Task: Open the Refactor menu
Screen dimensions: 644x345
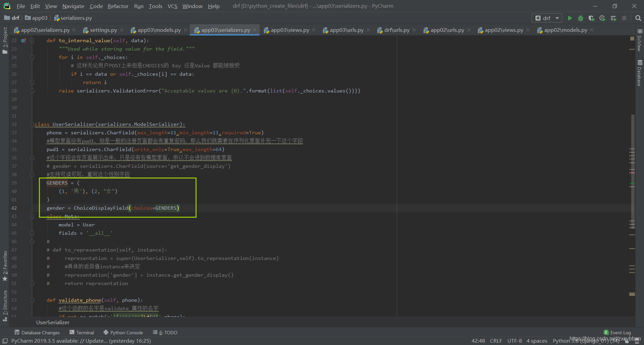Action: tap(118, 6)
